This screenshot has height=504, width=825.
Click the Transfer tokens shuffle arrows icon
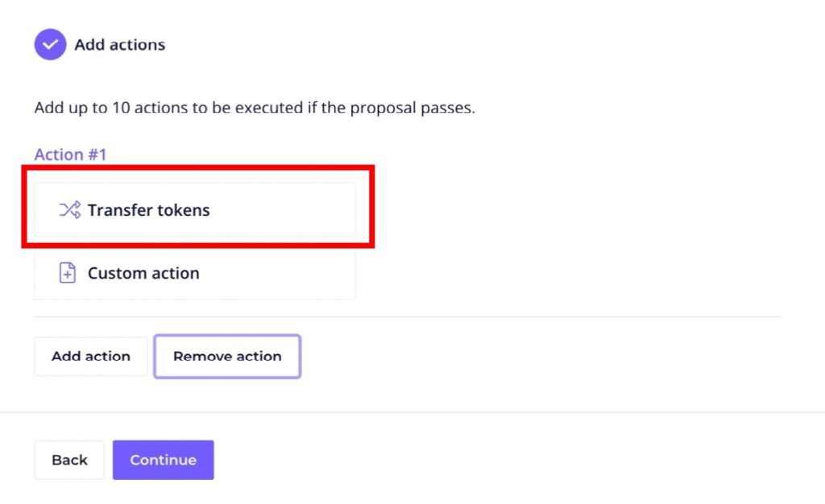click(x=69, y=210)
